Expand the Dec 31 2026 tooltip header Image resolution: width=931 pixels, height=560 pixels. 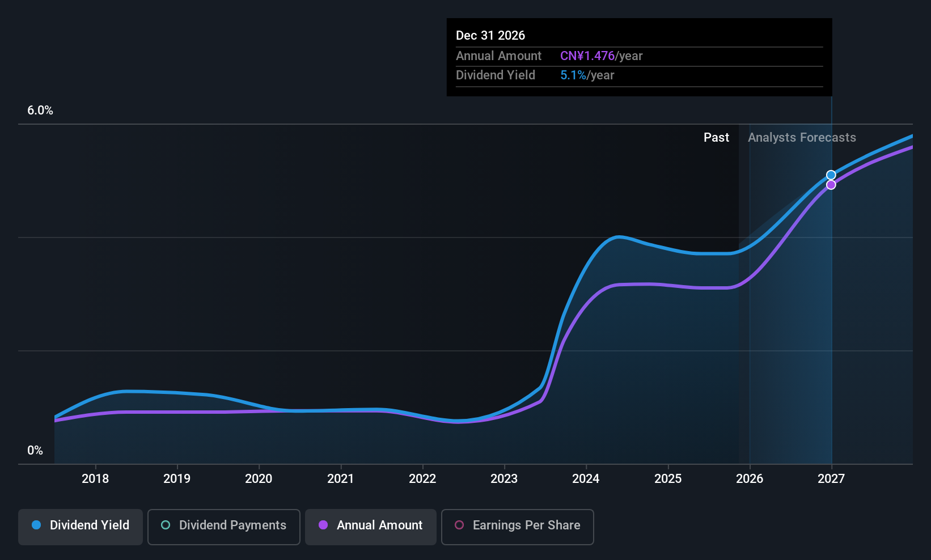(490, 35)
